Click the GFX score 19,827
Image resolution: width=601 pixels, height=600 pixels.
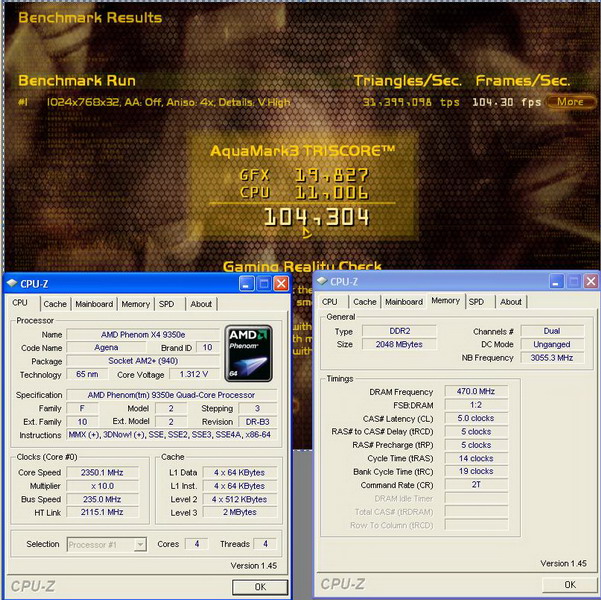pos(332,175)
